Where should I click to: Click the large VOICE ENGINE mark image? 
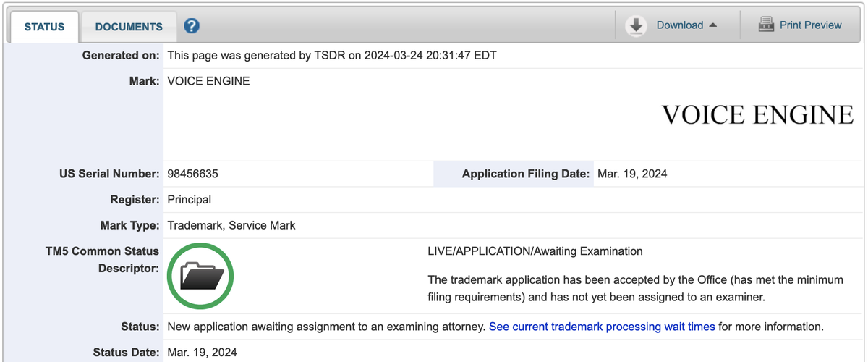757,115
